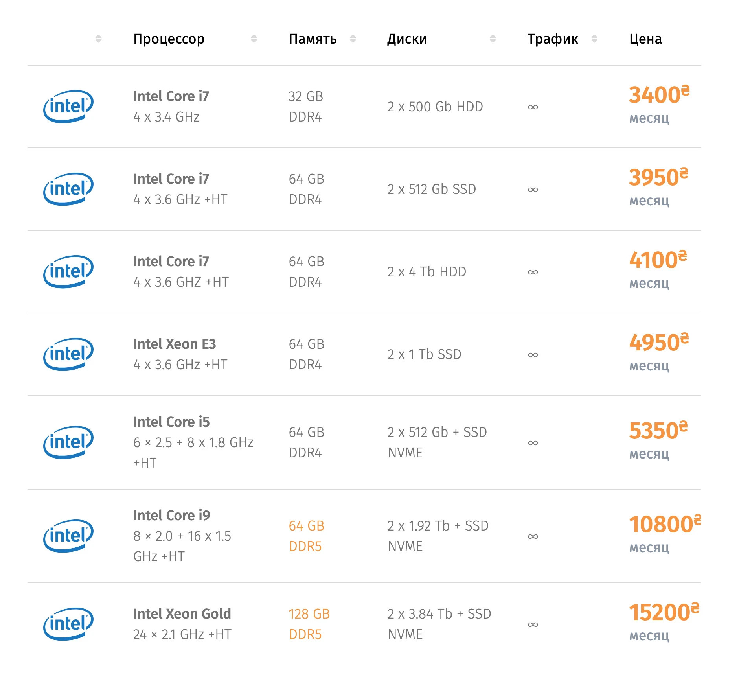Click Intel logo in Core i9 row
The width and height of the screenshot is (739, 700).
[x=68, y=536]
